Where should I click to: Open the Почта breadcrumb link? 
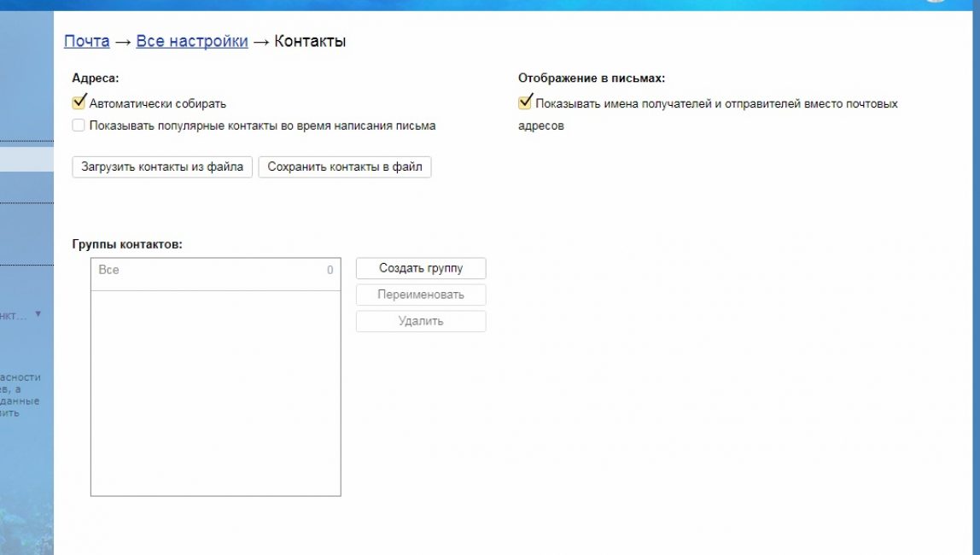tap(87, 41)
